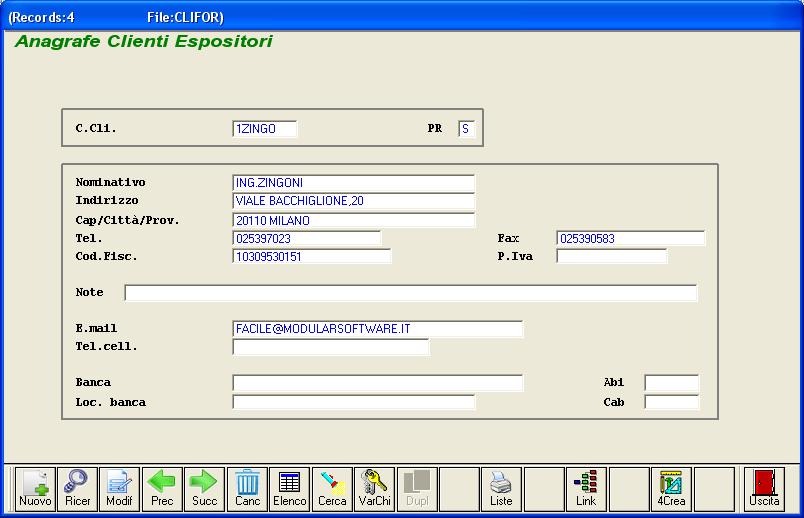Open the Ricer search magnifier tool
Screen dimensions: 804x518
(x=77, y=489)
